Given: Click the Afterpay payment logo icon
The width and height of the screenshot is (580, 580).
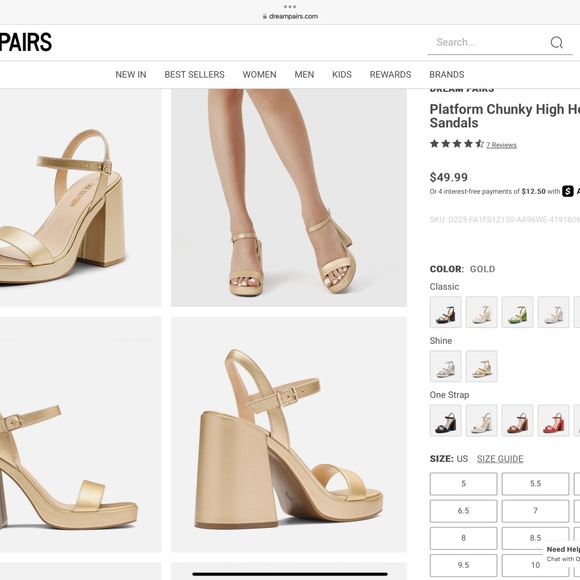Looking at the screenshot, I should click(568, 191).
